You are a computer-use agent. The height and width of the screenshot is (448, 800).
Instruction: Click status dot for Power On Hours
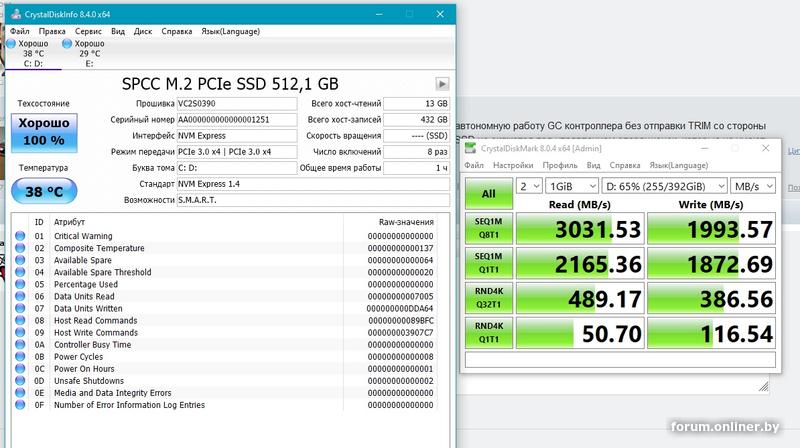click(20, 368)
